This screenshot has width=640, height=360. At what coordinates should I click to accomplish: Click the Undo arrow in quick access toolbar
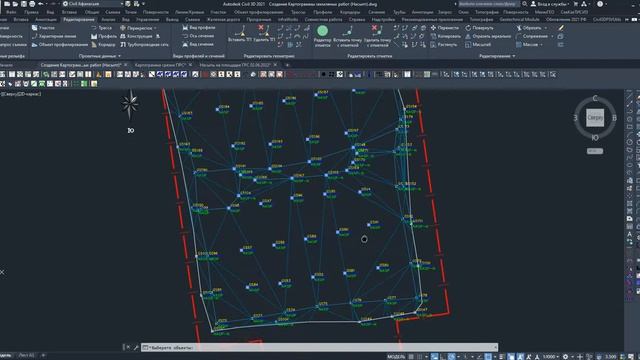tap(40, 4)
